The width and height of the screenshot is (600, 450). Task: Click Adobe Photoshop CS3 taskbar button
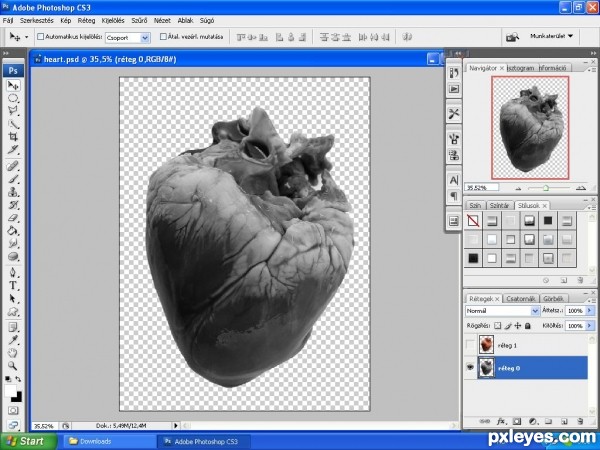pos(204,441)
